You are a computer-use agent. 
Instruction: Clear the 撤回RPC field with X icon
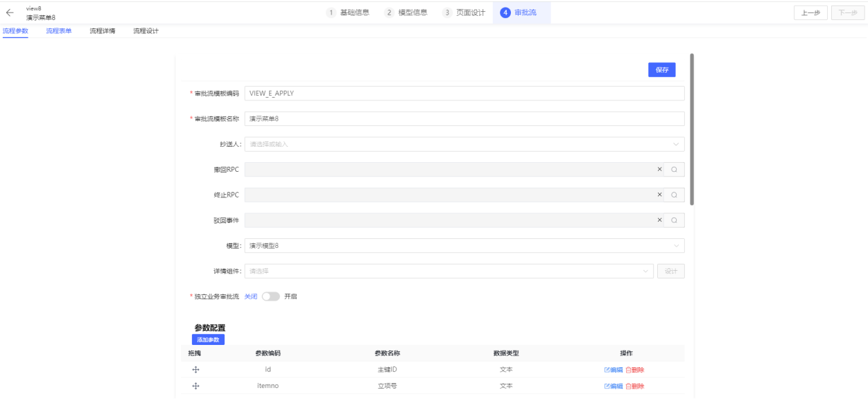[659, 170]
